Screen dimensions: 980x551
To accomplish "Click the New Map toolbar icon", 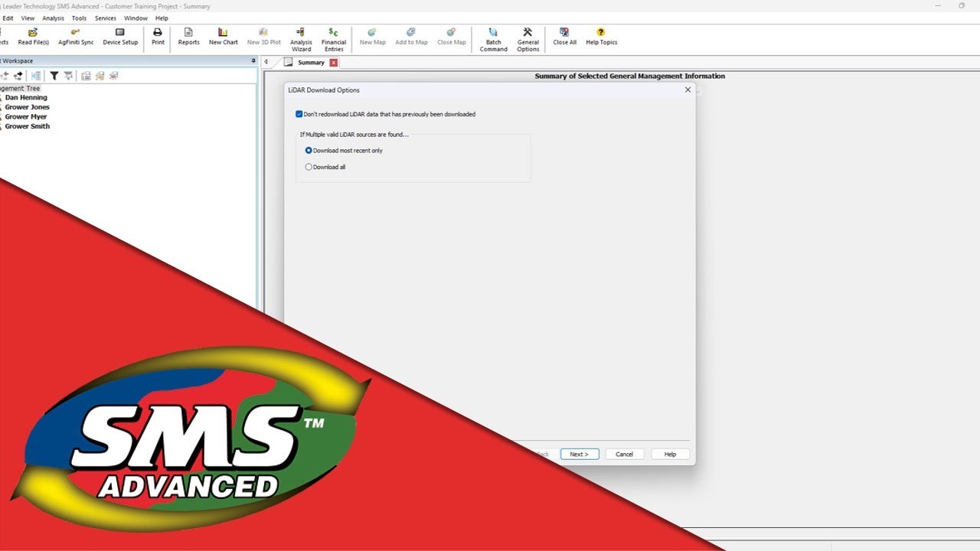I will click(x=372, y=36).
